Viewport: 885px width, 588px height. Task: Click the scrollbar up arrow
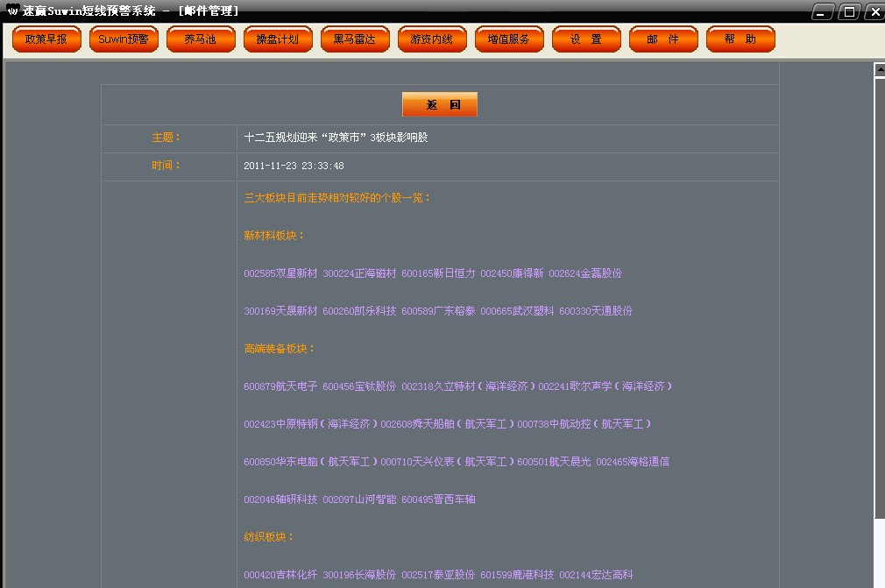pyautogui.click(x=880, y=70)
